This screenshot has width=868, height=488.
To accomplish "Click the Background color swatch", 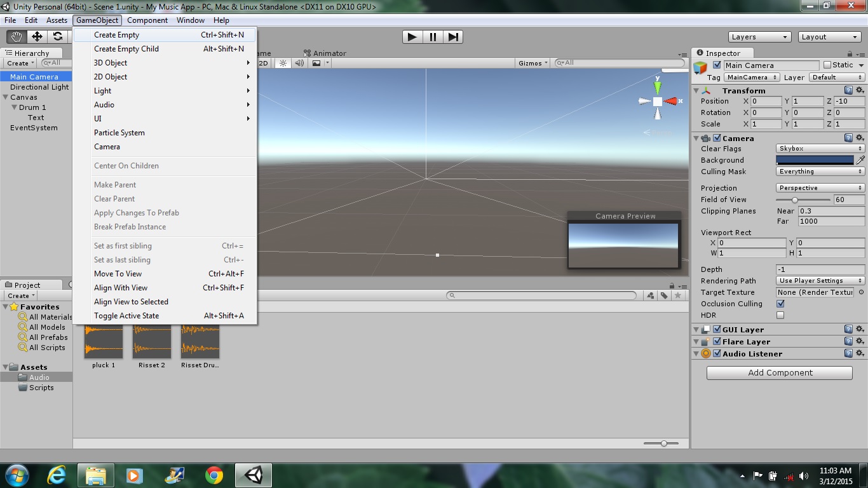I will pyautogui.click(x=815, y=160).
